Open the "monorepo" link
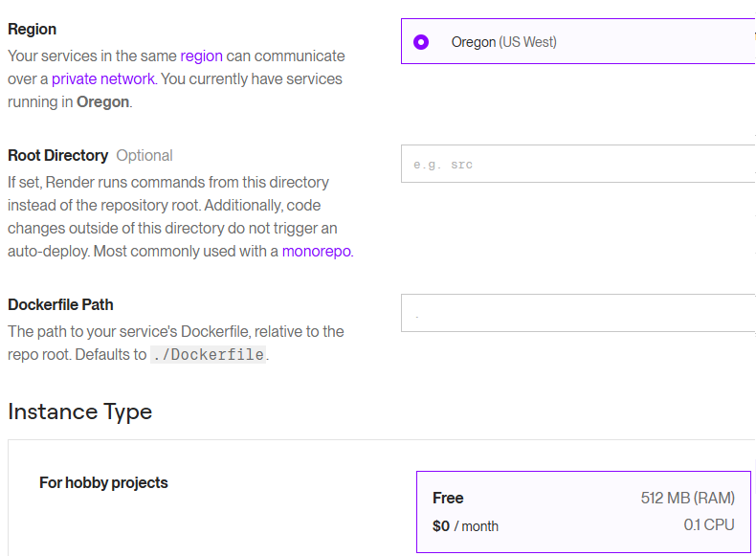Viewport: 756px width, 556px height. [317, 252]
